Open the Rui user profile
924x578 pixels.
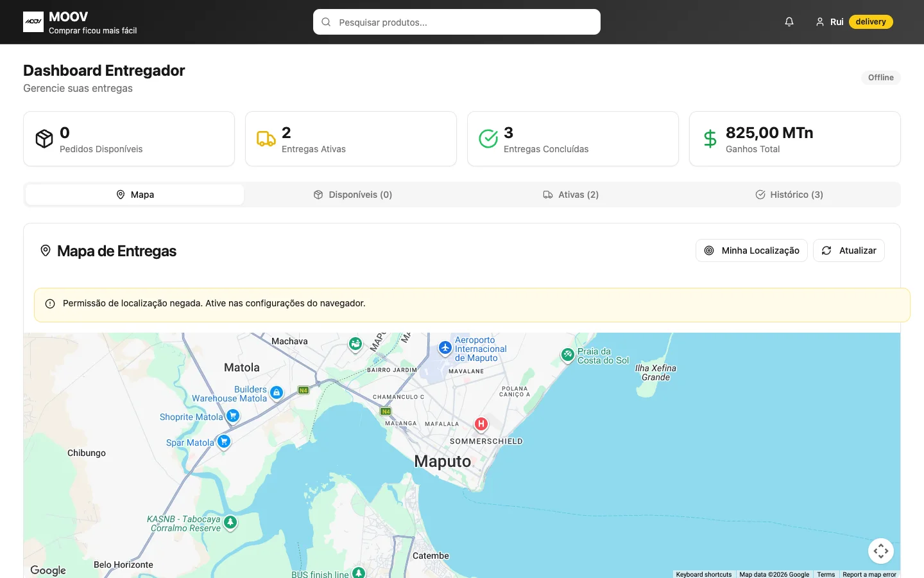(x=829, y=22)
